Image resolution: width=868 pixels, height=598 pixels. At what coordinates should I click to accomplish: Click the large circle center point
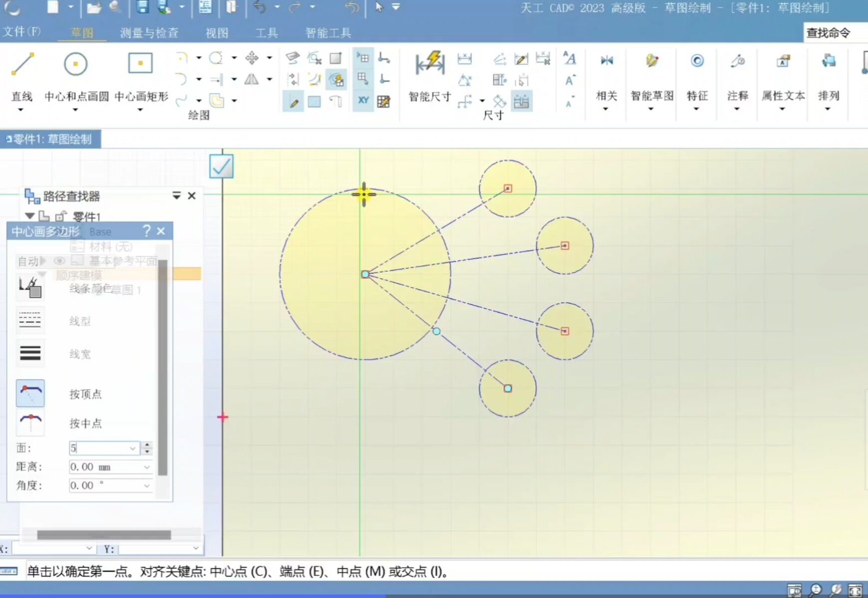tap(365, 274)
